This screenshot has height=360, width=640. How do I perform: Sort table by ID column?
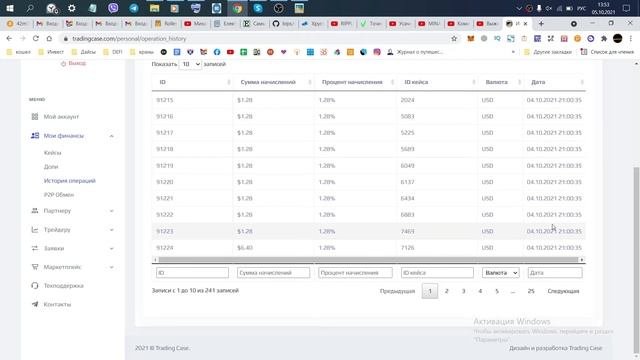pos(192,82)
